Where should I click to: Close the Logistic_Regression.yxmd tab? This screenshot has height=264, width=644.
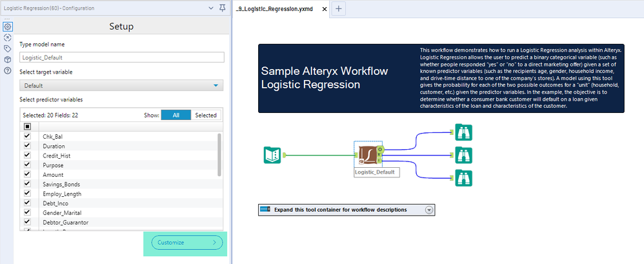[324, 8]
